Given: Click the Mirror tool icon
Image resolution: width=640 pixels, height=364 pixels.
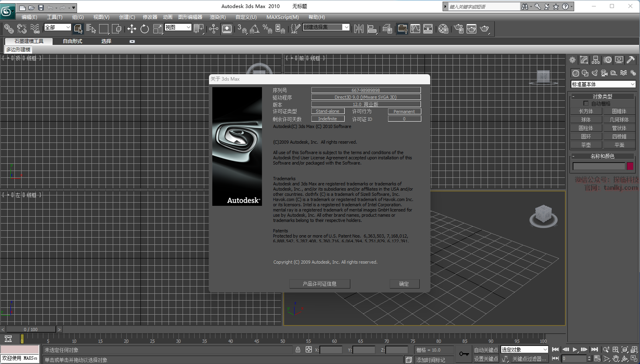Looking at the screenshot, I should 359,28.
